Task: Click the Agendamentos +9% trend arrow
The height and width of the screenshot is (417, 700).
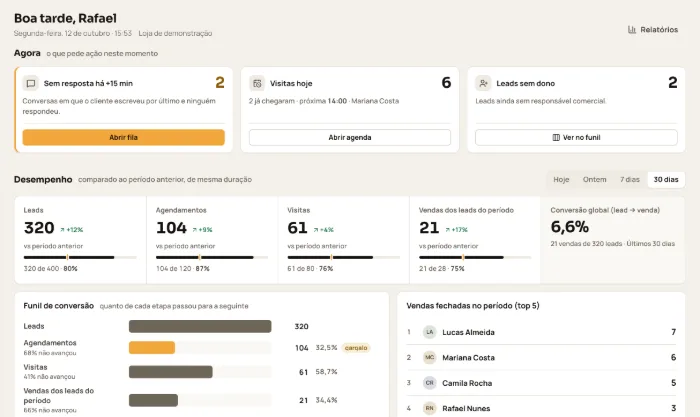Action: coord(195,230)
